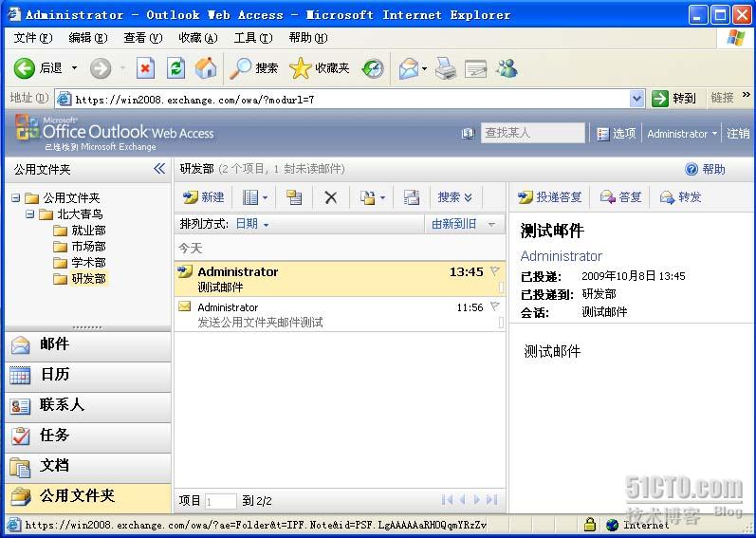
Task: Click the last page navigation arrow
Action: (491, 500)
